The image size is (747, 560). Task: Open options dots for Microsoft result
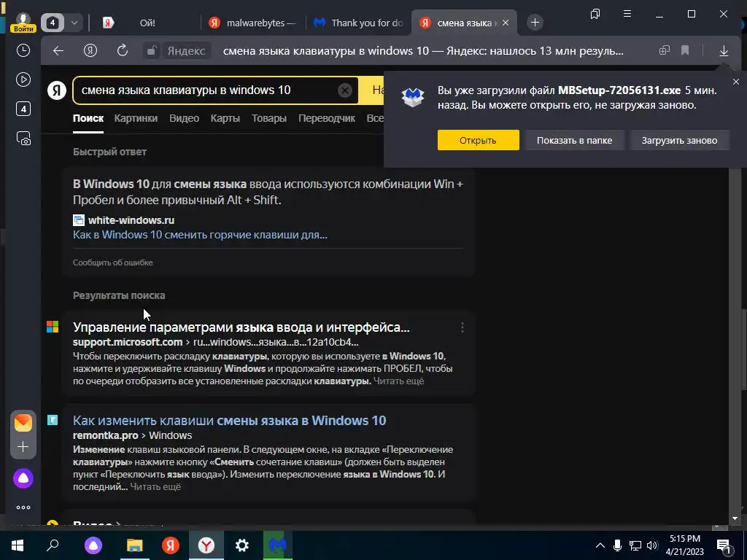pyautogui.click(x=462, y=327)
